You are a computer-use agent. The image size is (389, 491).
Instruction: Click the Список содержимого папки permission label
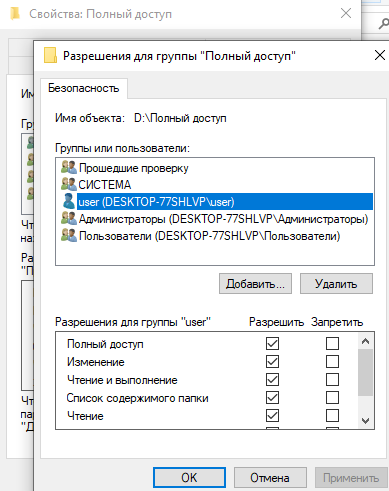click(x=137, y=398)
